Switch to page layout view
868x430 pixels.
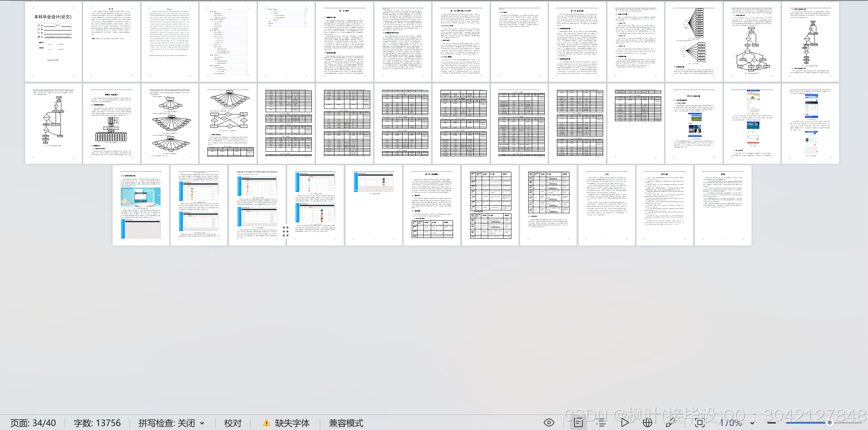[578, 423]
